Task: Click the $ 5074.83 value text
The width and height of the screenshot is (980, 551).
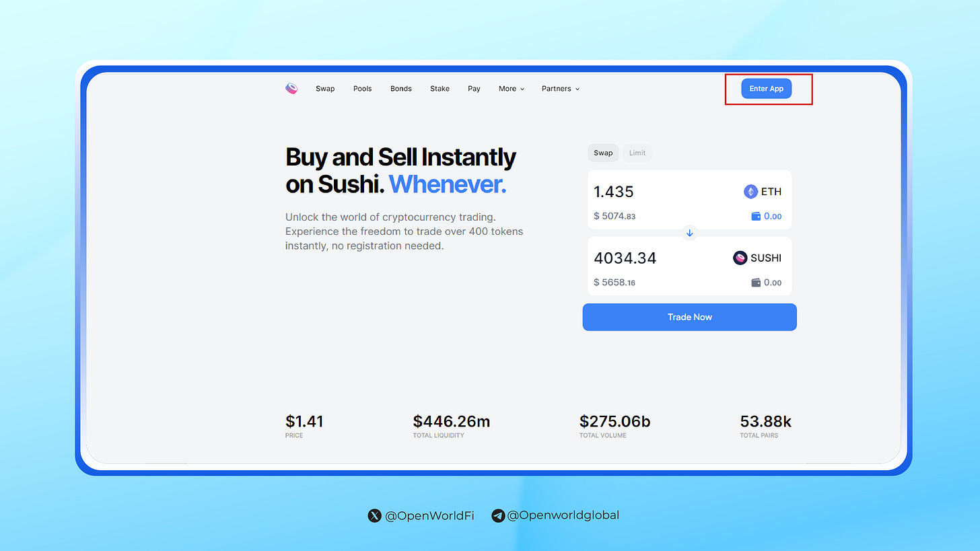Action: pyautogui.click(x=615, y=217)
